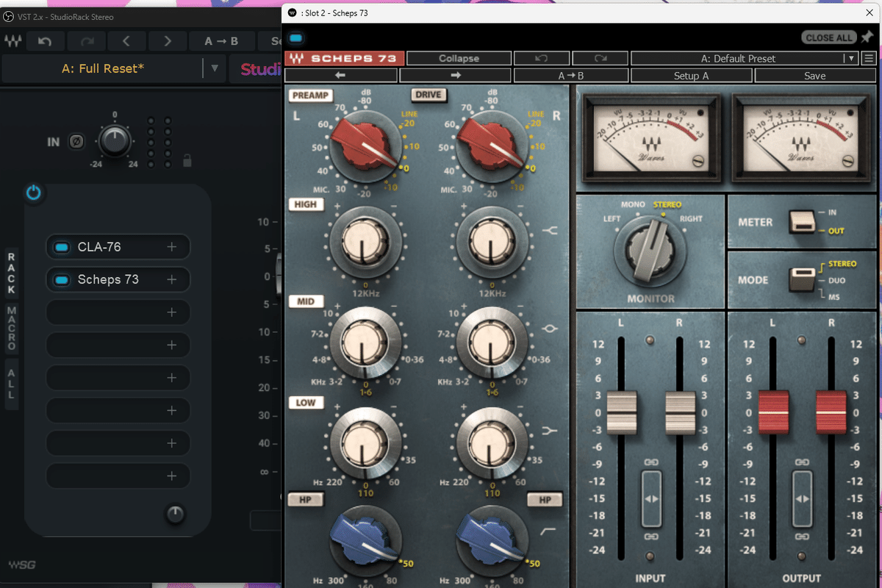Click the StudioRack redo icon
882x588 pixels.
click(x=87, y=41)
